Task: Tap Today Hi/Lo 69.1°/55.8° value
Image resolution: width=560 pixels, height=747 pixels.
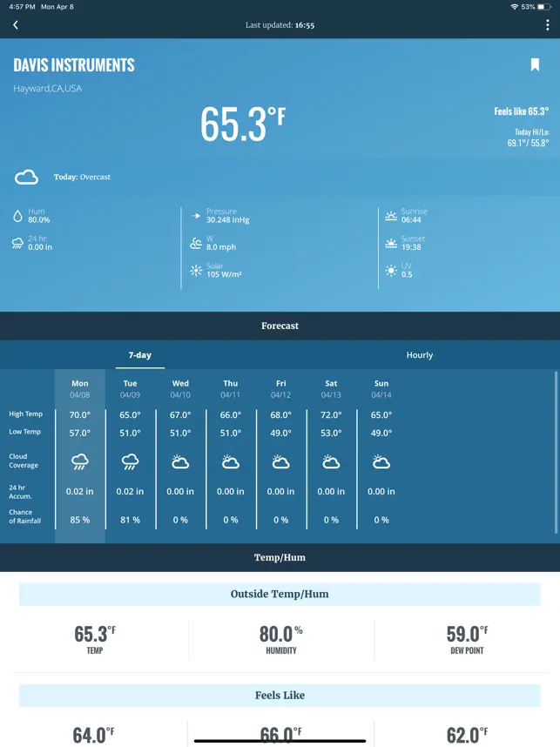Action: pos(528,143)
